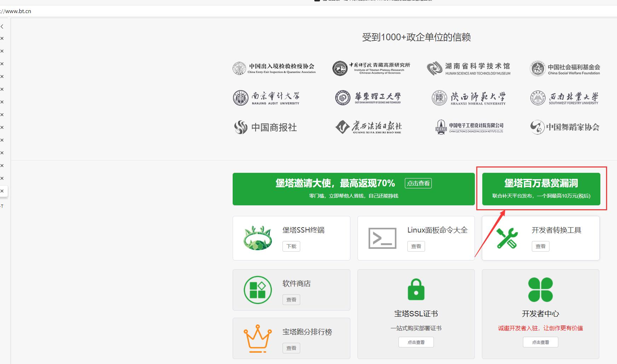This screenshot has height=364, width=617.
Task: Open the 堡塔百万悬赏漏洞 banner title
Action: click(x=541, y=183)
